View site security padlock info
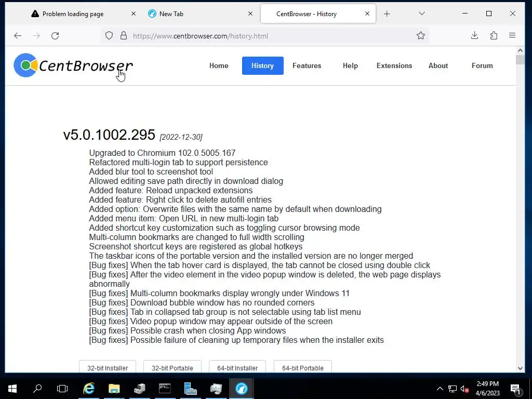The height and width of the screenshot is (399, 532). [x=124, y=36]
